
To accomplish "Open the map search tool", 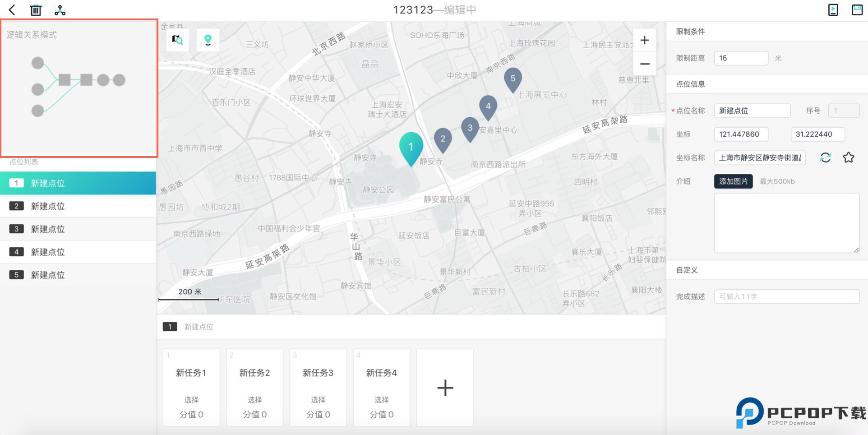I will click(178, 40).
